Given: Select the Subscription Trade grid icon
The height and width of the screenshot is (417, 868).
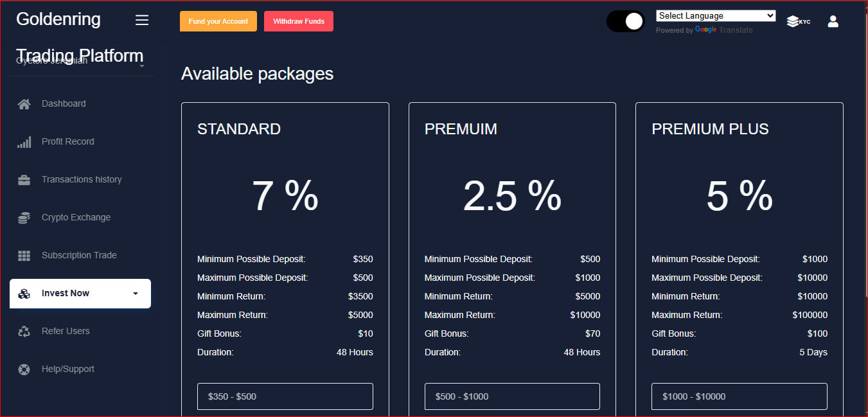Looking at the screenshot, I should [x=24, y=255].
